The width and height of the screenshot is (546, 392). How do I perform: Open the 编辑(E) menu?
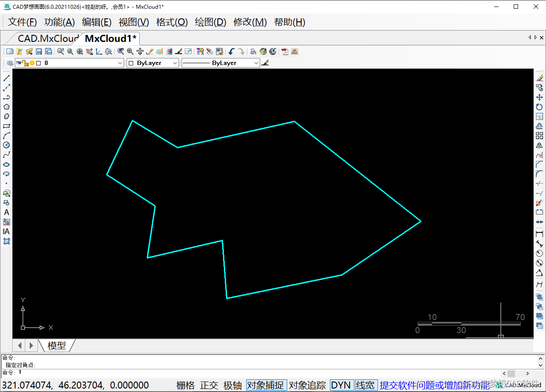click(x=97, y=22)
